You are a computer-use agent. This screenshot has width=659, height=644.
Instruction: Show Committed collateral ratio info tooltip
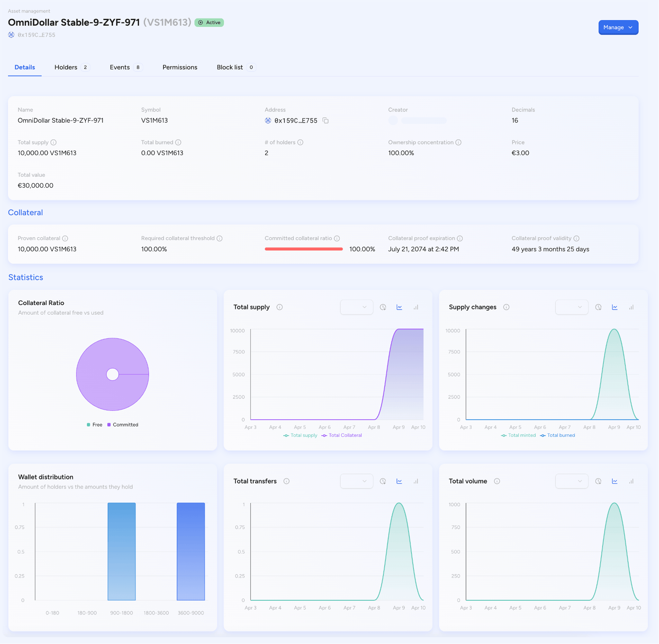[x=337, y=238]
